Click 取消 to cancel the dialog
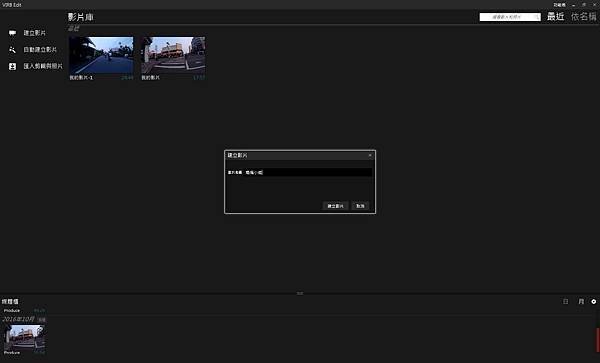 coord(360,206)
